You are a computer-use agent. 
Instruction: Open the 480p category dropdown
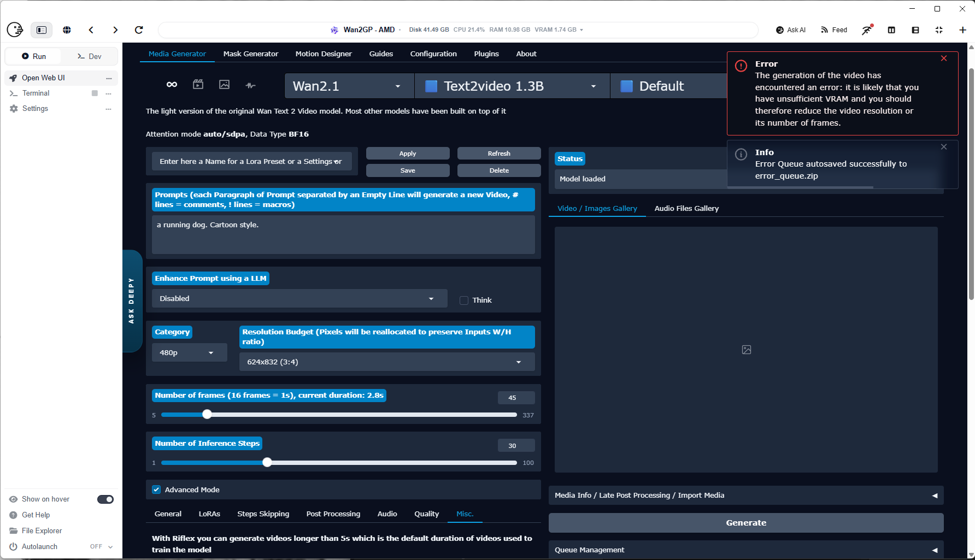(x=189, y=352)
